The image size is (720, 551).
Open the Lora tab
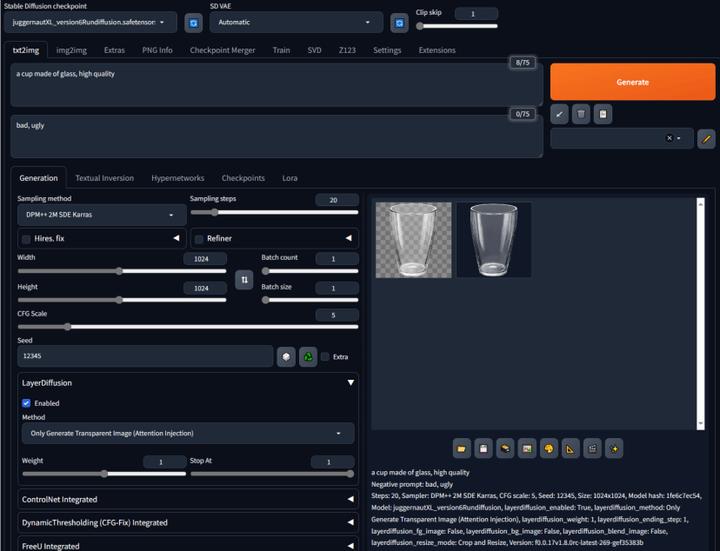click(x=290, y=178)
